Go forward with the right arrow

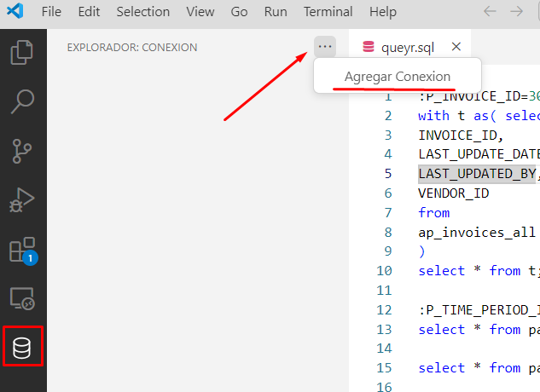click(517, 11)
